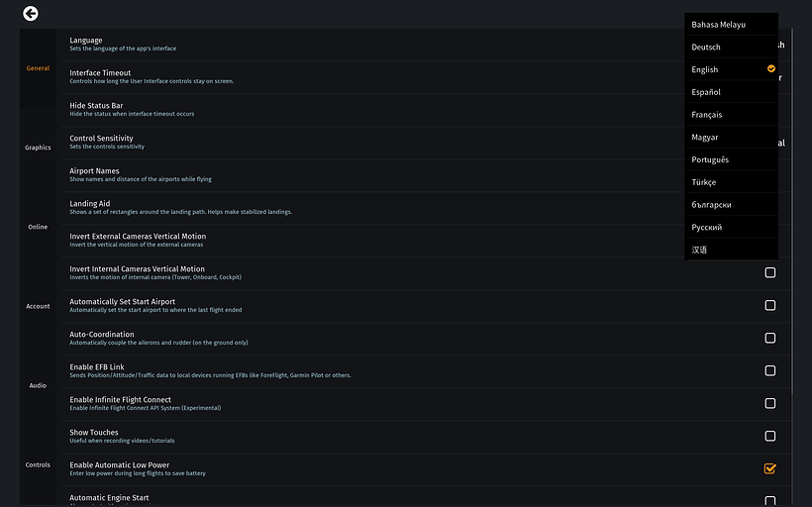
Task: Enable Automatically Set Start Airport checkbox
Action: (769, 305)
